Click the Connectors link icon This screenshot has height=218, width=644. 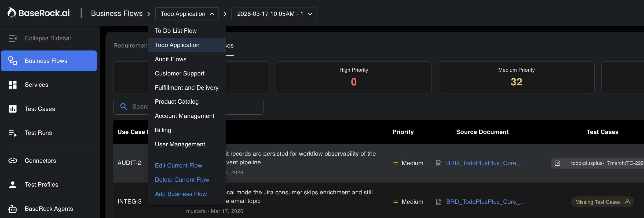[13, 161]
